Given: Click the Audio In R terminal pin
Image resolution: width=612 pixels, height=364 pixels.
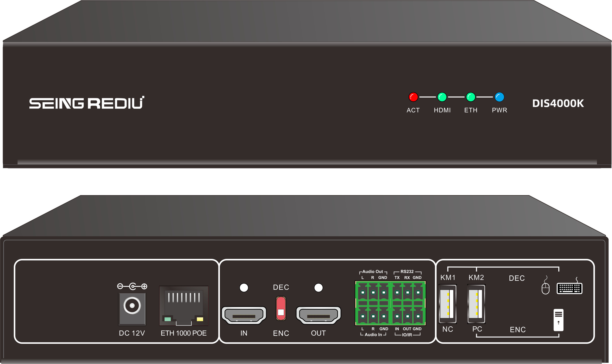Looking at the screenshot, I should [373, 316].
